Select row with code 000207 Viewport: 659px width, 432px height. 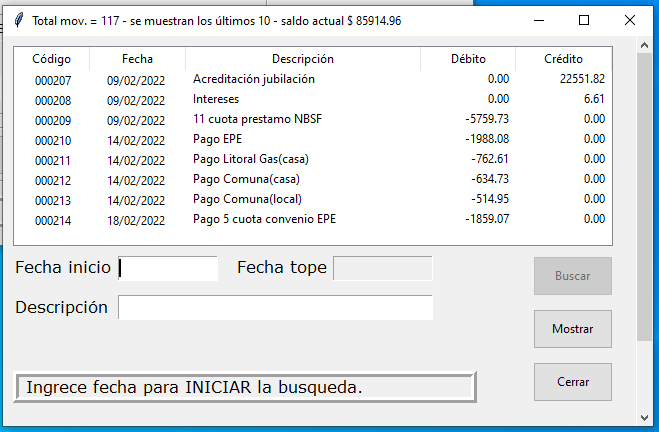pos(313,79)
